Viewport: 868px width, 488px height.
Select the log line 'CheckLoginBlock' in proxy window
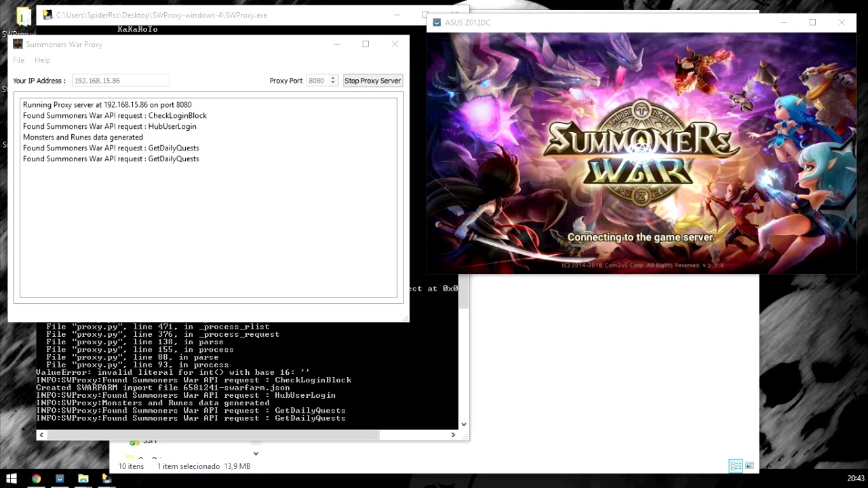pyautogui.click(x=115, y=115)
